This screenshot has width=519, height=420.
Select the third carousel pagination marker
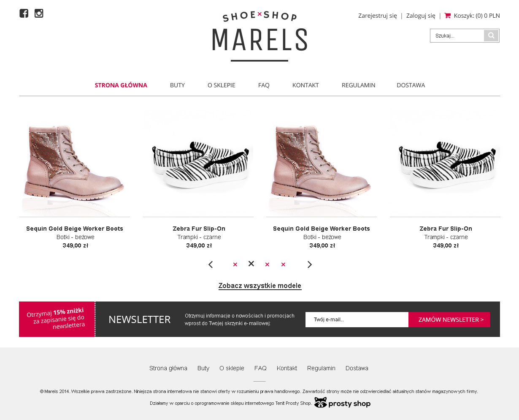coord(267,264)
